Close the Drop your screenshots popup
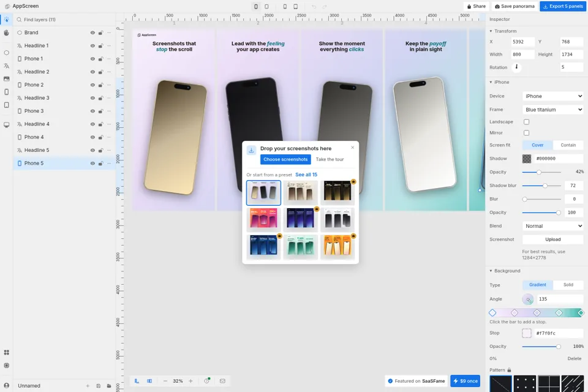The height and width of the screenshot is (392, 588). click(353, 148)
